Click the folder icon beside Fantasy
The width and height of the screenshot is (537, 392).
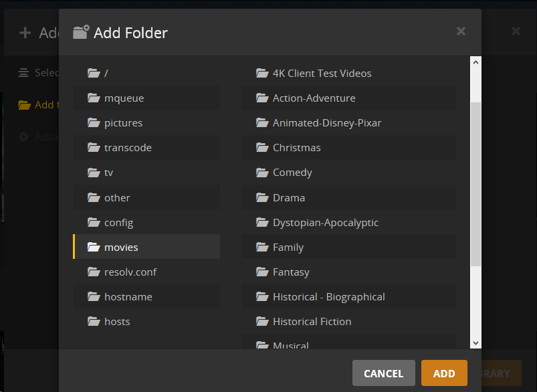pos(262,272)
